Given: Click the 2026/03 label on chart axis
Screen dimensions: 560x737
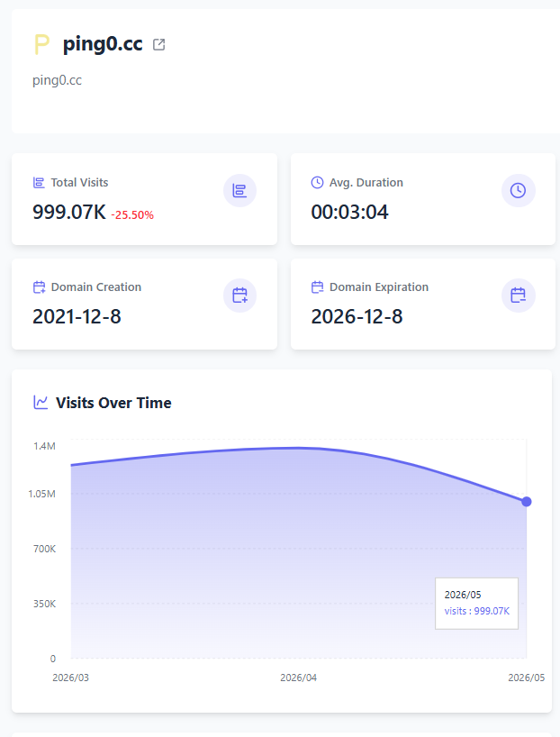Looking at the screenshot, I should coord(70,678).
